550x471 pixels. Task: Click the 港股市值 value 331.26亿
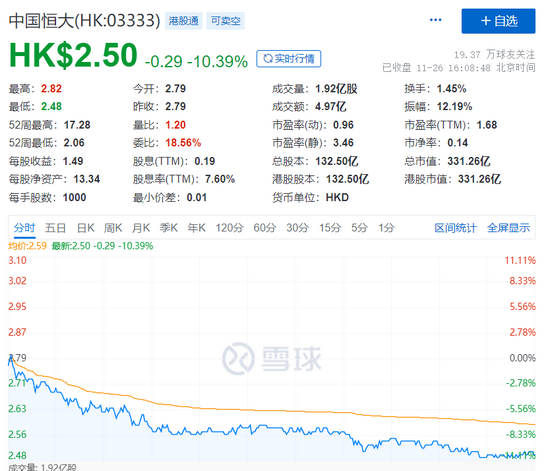click(x=479, y=179)
